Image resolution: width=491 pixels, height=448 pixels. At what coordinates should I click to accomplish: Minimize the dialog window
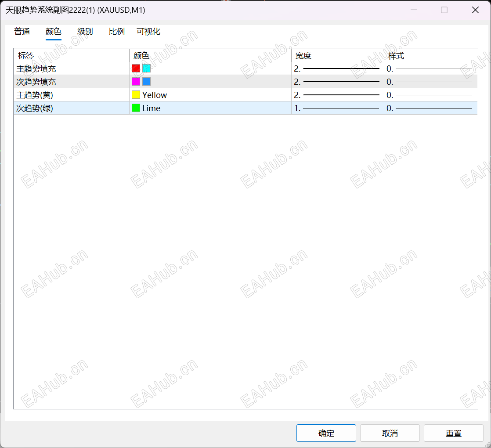pyautogui.click(x=414, y=10)
